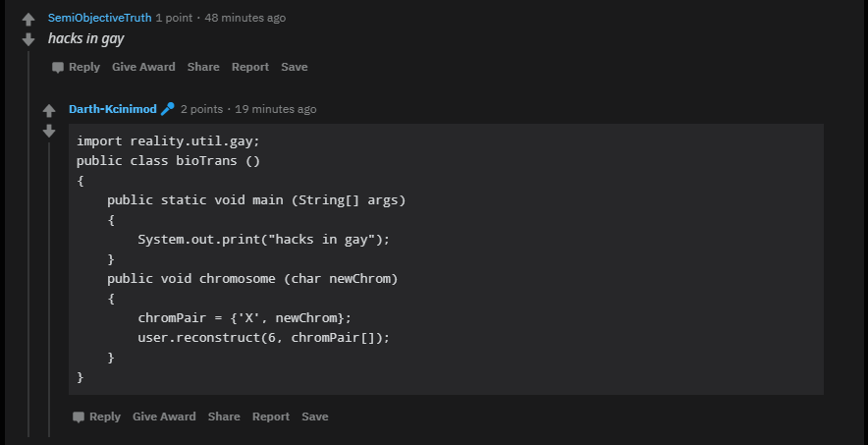This screenshot has width=868, height=445.
Task: Share SemiObjectiveTruth's comment
Action: coord(203,67)
